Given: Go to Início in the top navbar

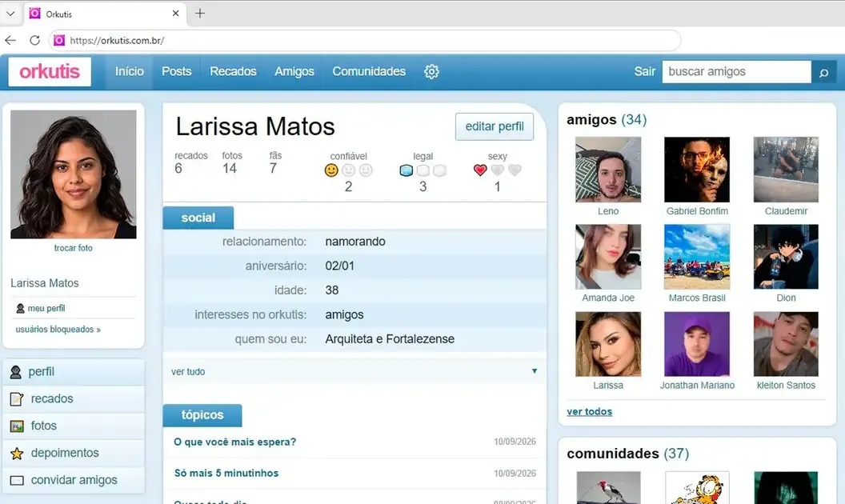Looking at the screenshot, I should tap(130, 72).
